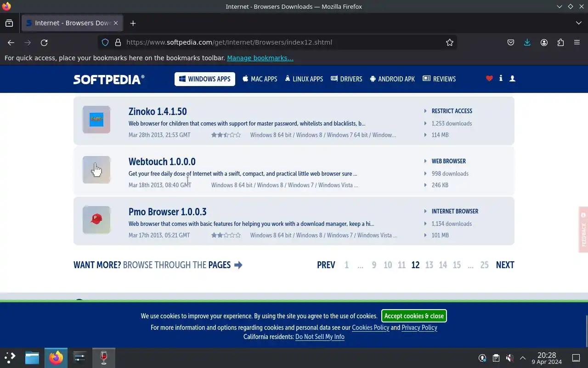Click the red heart icon

pos(489,79)
